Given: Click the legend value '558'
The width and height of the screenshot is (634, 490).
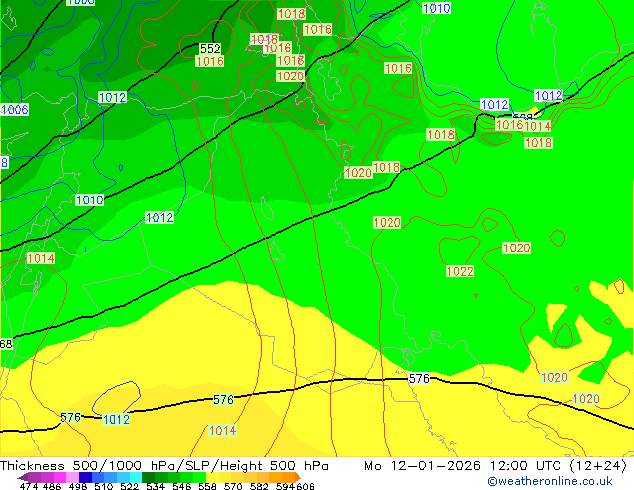Looking at the screenshot, I should click(207, 486).
